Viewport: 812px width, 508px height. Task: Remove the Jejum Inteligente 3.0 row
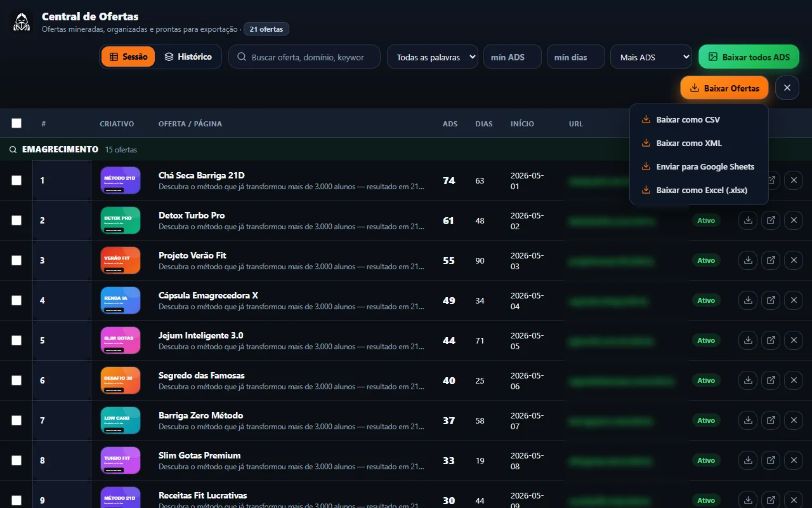point(794,340)
